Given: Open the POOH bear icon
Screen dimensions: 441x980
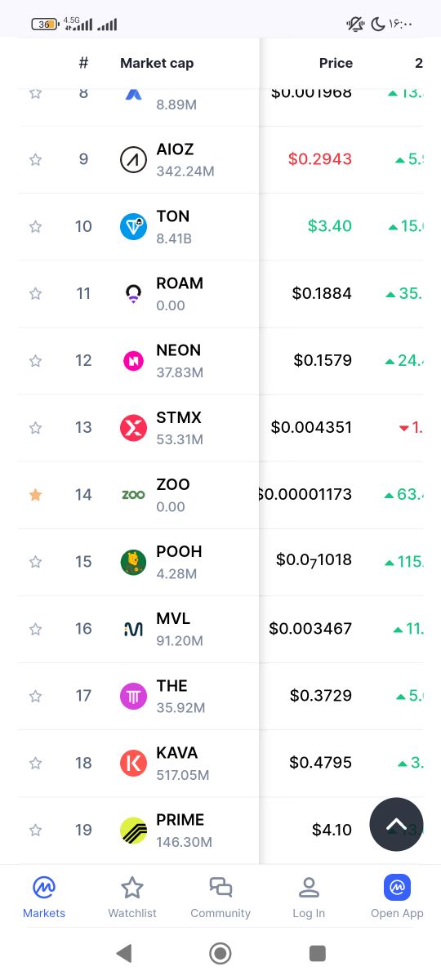Looking at the screenshot, I should pyautogui.click(x=133, y=562).
